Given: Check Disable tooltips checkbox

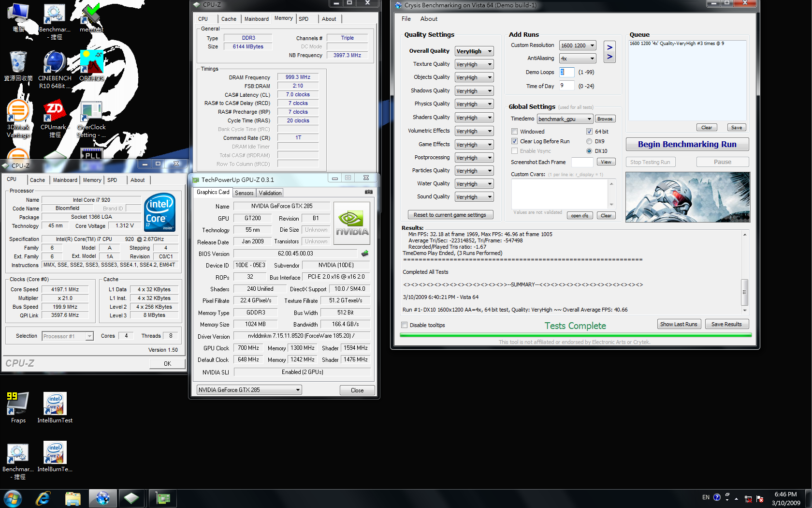Looking at the screenshot, I should (404, 325).
